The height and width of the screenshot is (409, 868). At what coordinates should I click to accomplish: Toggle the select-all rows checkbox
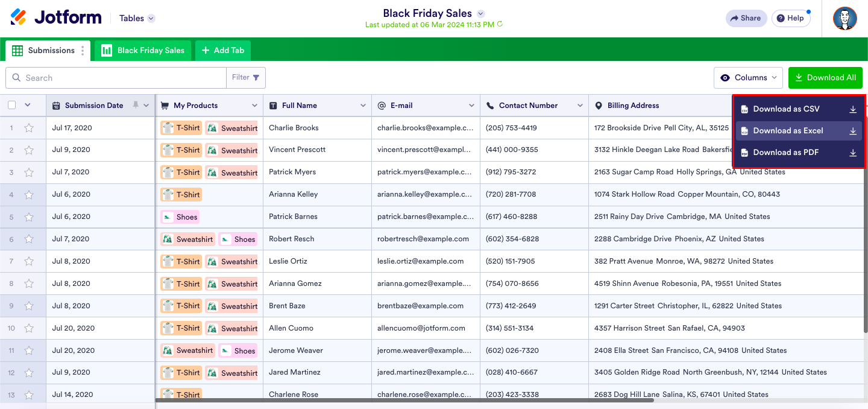click(12, 105)
